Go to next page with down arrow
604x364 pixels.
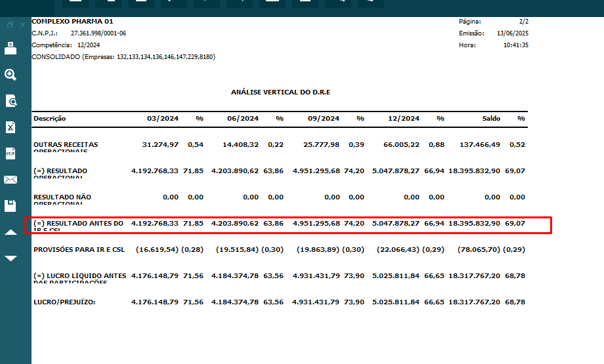point(11,258)
